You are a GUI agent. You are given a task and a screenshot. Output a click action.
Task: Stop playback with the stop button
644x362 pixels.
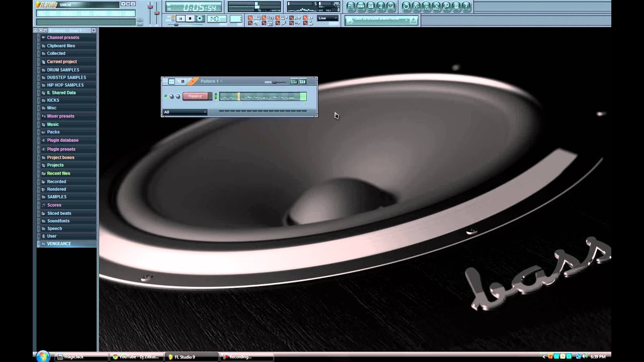click(x=190, y=19)
